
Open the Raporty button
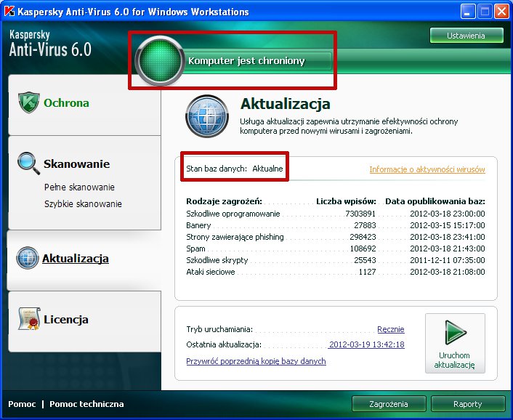pos(468,404)
